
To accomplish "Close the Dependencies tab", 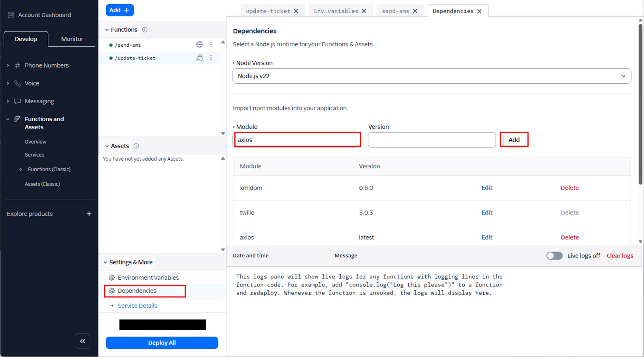I will click(479, 11).
